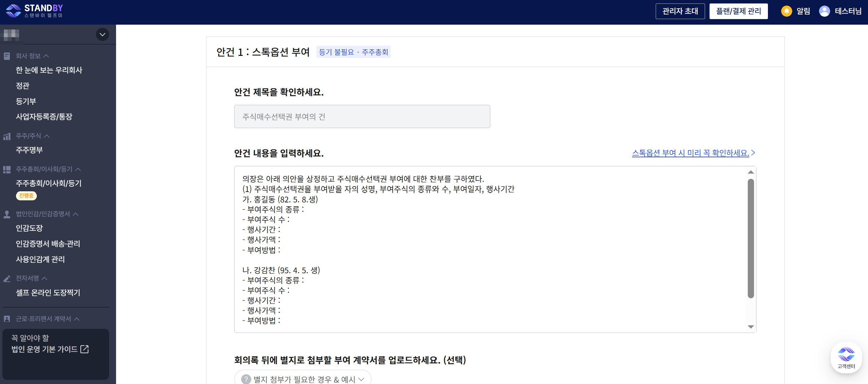Screen dimensions: 868x384
Task: Click the user avatar icon
Action: tap(824, 11)
